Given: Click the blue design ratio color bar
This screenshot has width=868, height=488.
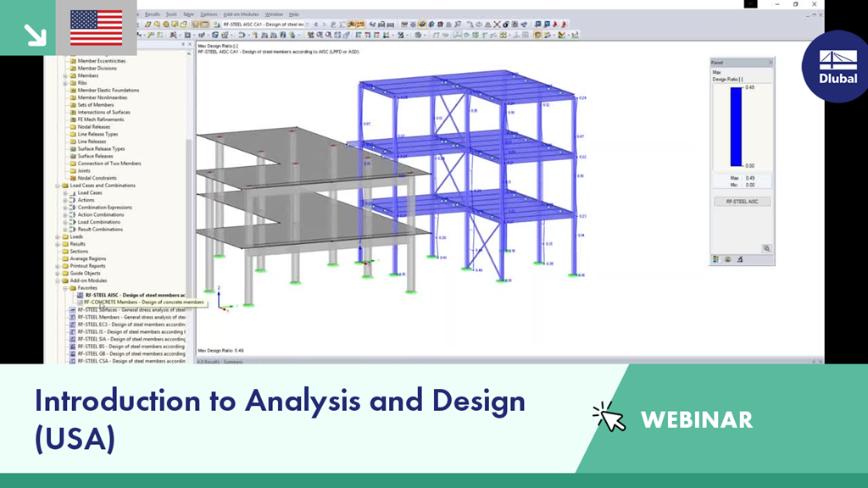Looking at the screenshot, I should pos(736,127).
